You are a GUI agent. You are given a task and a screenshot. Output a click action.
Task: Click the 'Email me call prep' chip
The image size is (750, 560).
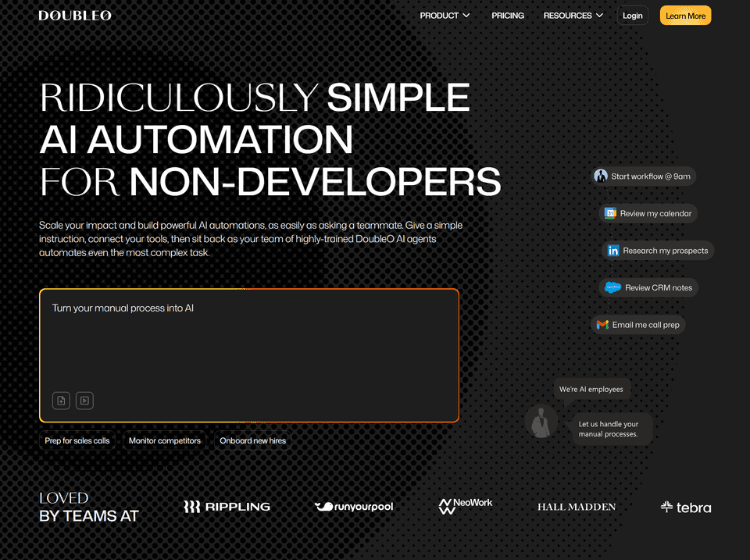(x=638, y=325)
